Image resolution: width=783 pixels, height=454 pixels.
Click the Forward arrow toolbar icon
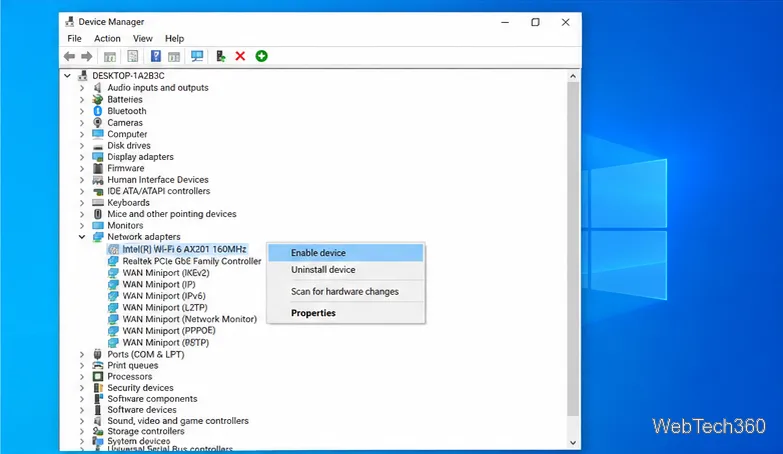click(x=86, y=56)
